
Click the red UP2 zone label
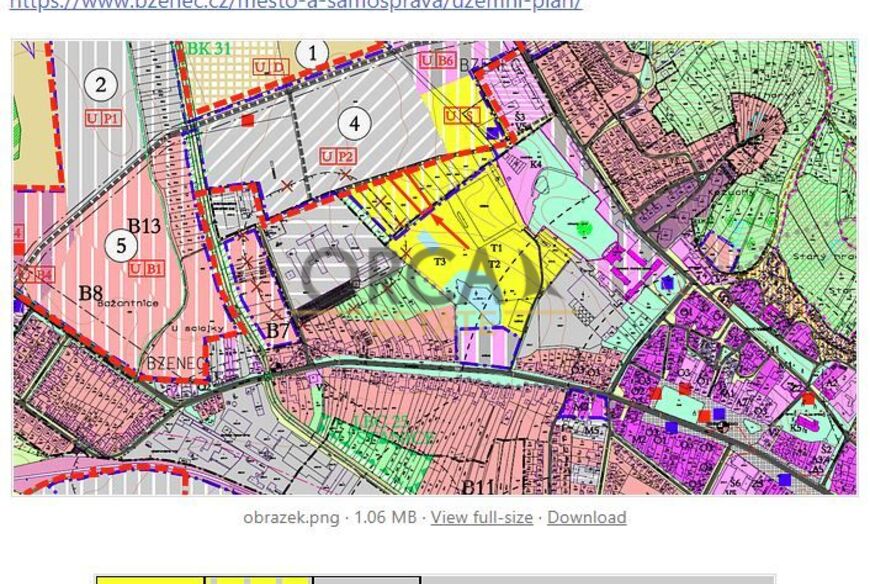click(337, 156)
